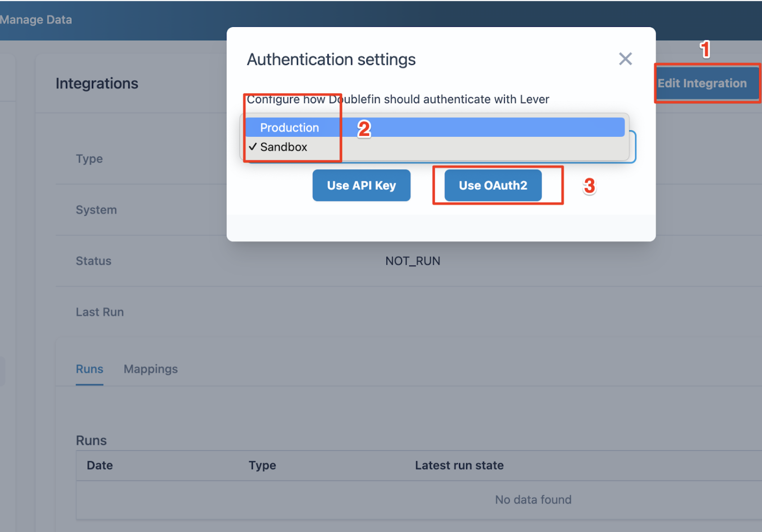This screenshot has height=532, width=762.
Task: Click the Use API Key button
Action: coord(361,185)
